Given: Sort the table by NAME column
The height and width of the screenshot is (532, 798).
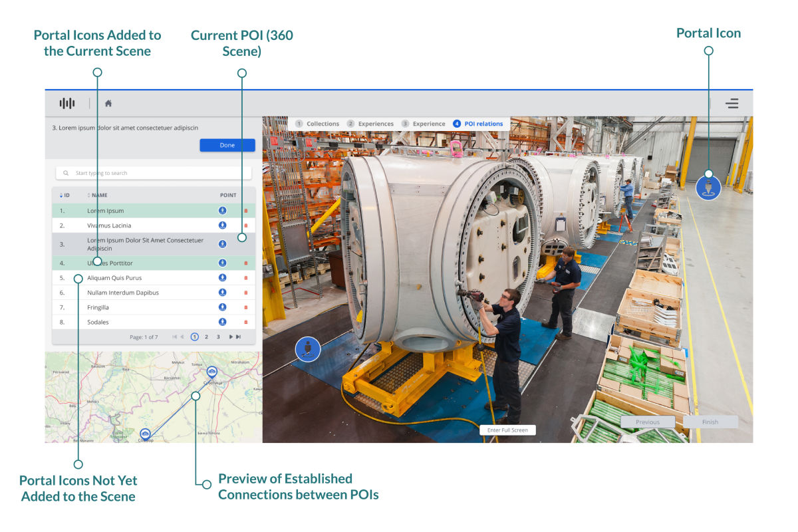Looking at the screenshot, I should (x=97, y=196).
